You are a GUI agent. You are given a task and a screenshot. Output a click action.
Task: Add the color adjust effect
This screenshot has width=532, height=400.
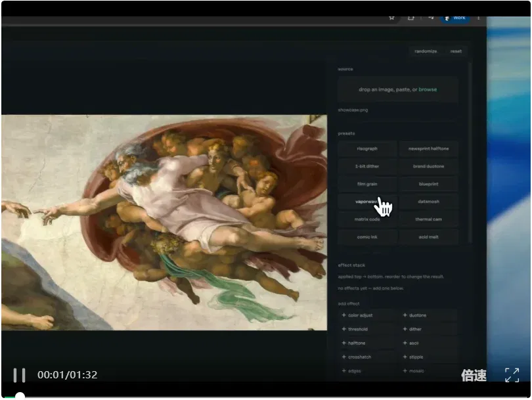coord(367,315)
